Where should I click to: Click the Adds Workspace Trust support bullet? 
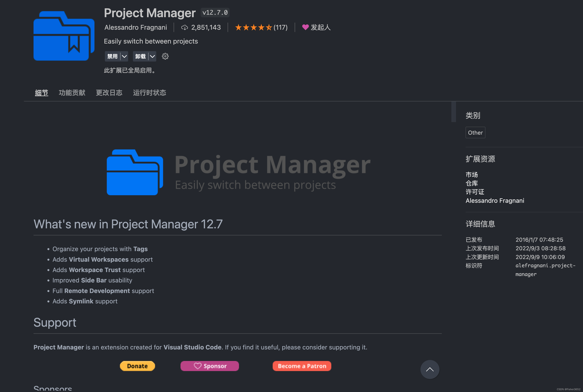(x=99, y=270)
